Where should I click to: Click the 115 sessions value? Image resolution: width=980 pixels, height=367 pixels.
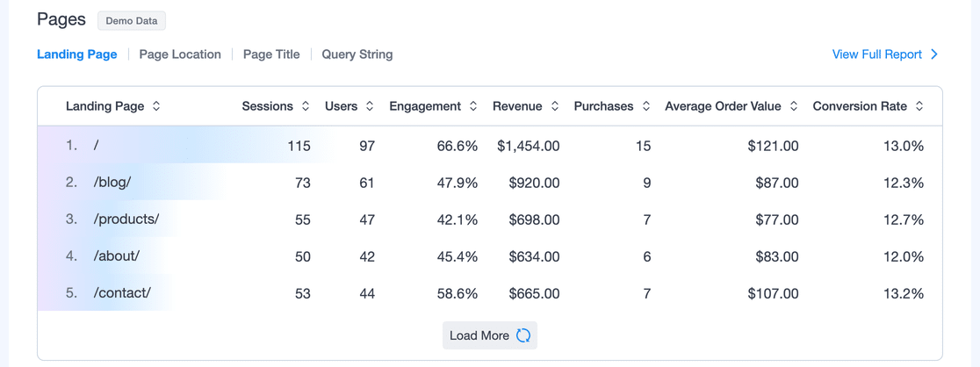299,147
